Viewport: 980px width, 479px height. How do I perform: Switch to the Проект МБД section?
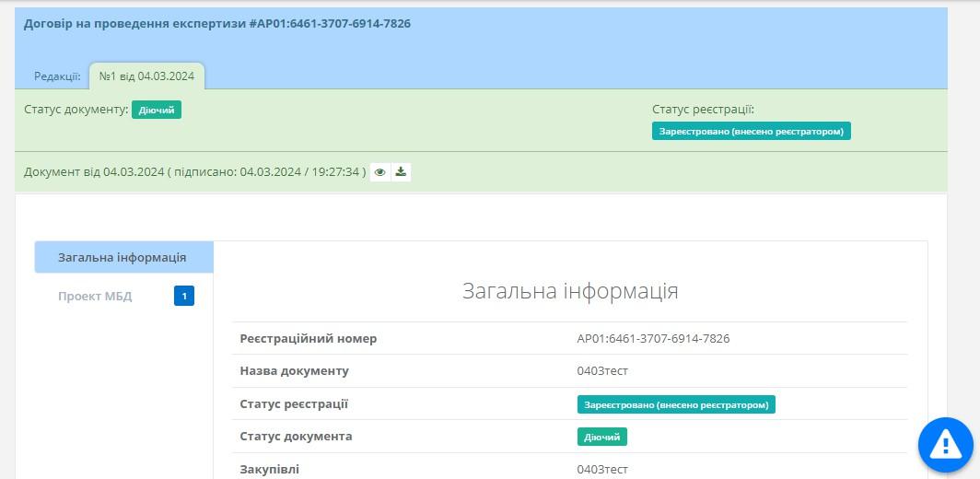(x=95, y=296)
